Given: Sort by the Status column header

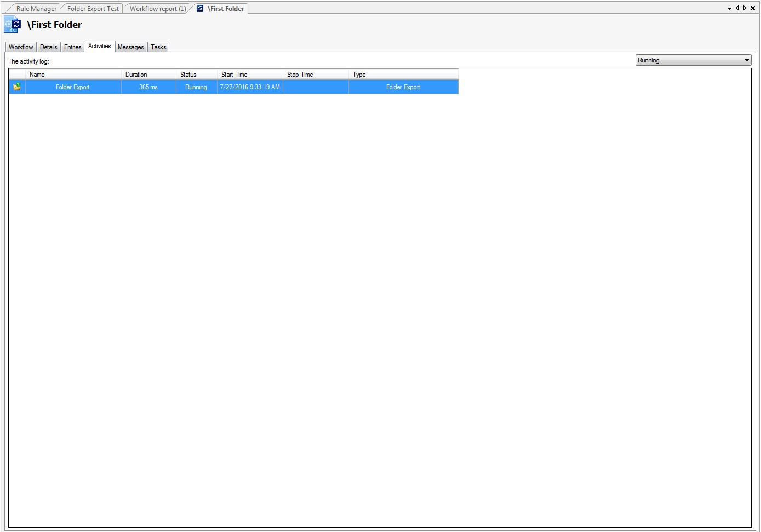Looking at the screenshot, I should coord(196,75).
